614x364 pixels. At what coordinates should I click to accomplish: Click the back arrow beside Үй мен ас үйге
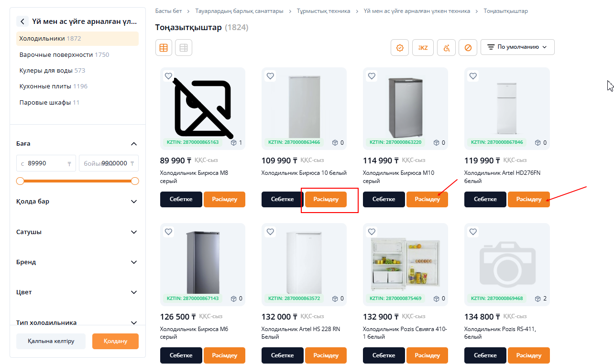[x=22, y=21]
